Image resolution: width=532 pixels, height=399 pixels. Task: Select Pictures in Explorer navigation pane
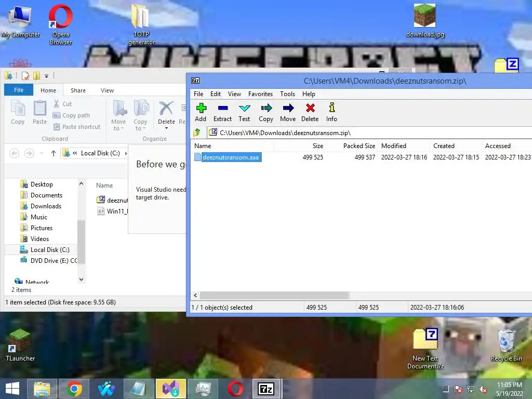point(37,228)
